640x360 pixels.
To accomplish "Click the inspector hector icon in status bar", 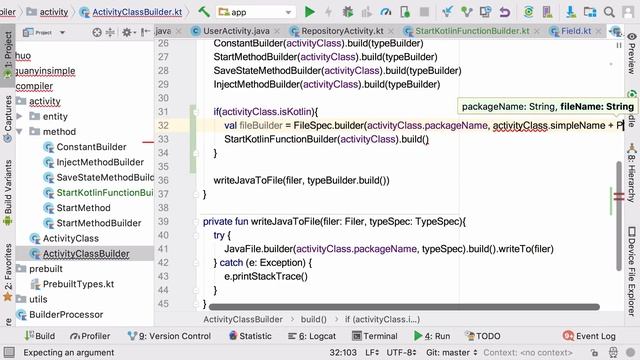I will 613,352.
